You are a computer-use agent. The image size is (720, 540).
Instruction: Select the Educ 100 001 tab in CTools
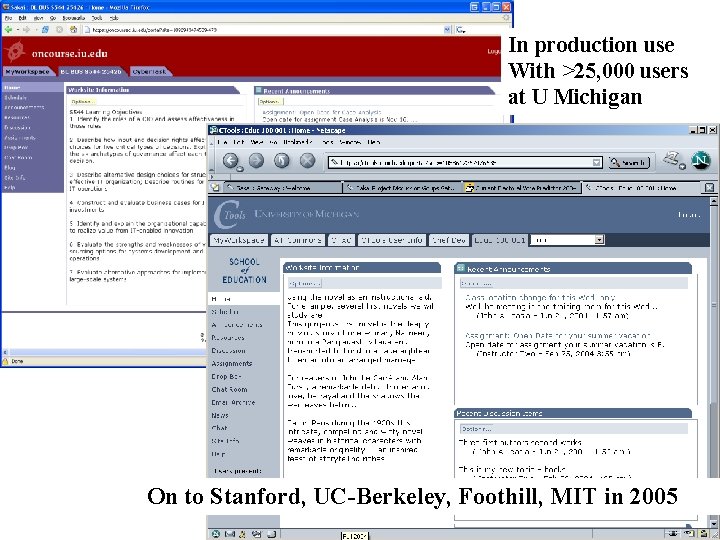pos(500,240)
